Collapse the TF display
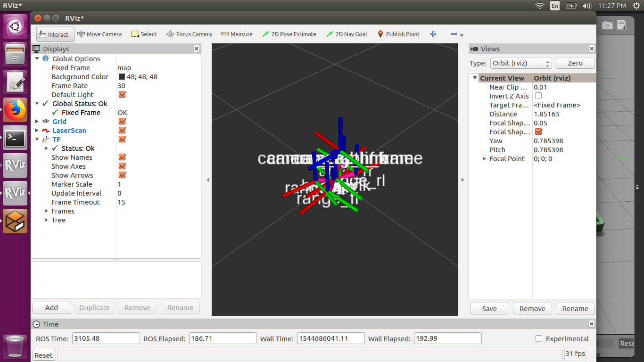644x362 pixels. click(37, 139)
